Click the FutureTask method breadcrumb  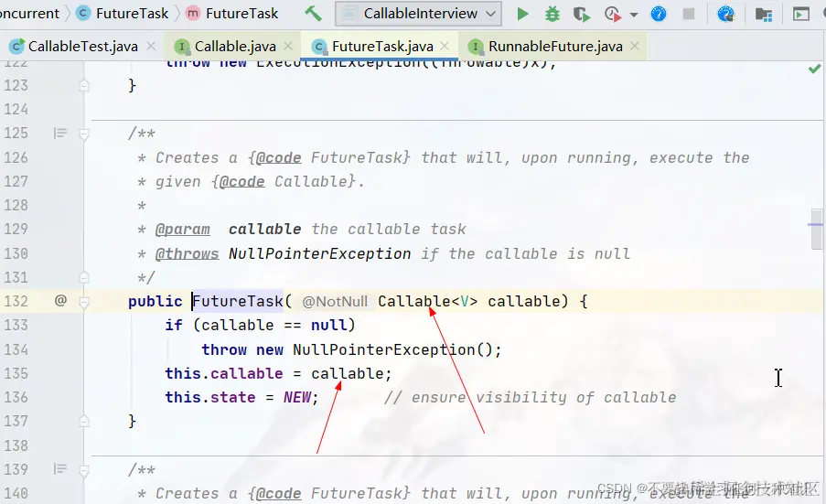tap(241, 13)
